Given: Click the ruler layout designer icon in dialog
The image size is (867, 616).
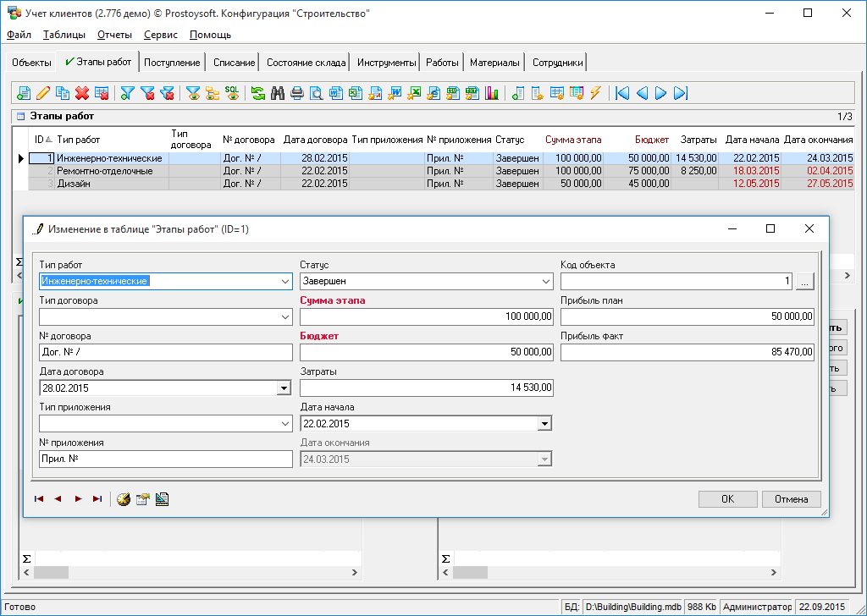Looking at the screenshot, I should 162,499.
